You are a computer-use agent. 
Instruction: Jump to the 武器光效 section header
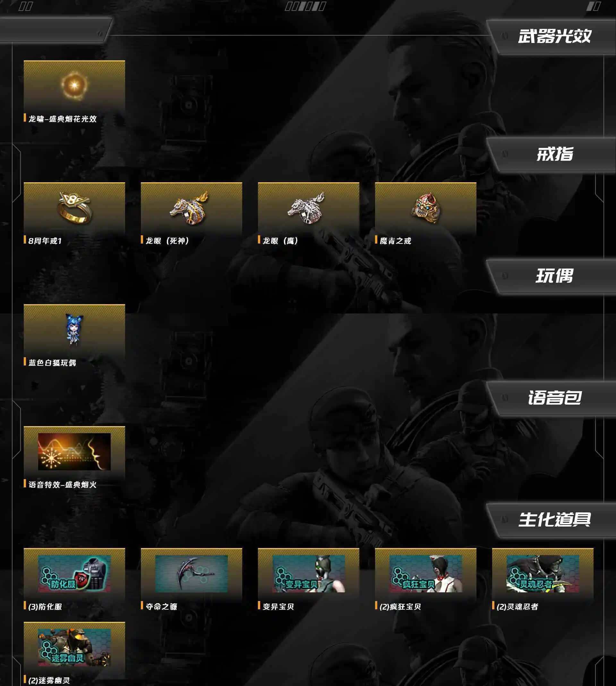(x=554, y=36)
